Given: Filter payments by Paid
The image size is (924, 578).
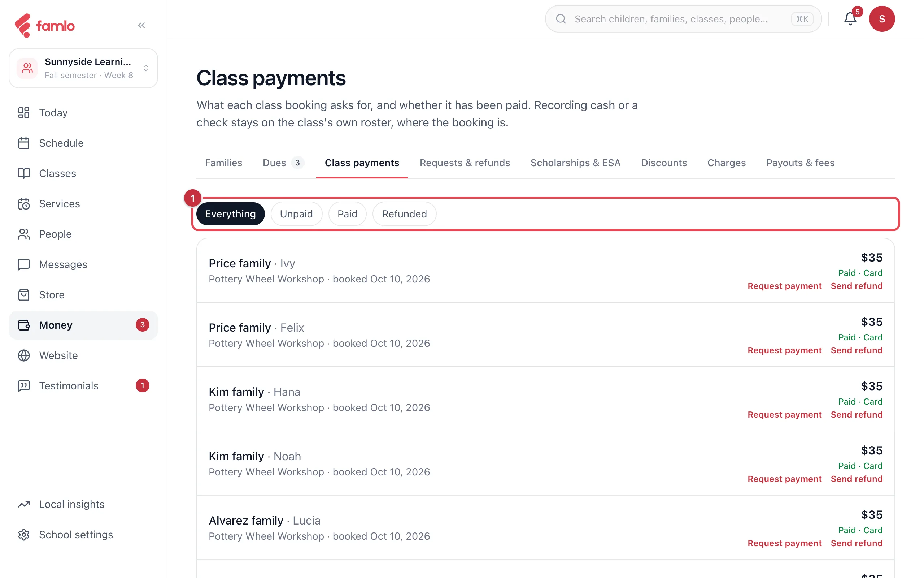Looking at the screenshot, I should pos(347,214).
